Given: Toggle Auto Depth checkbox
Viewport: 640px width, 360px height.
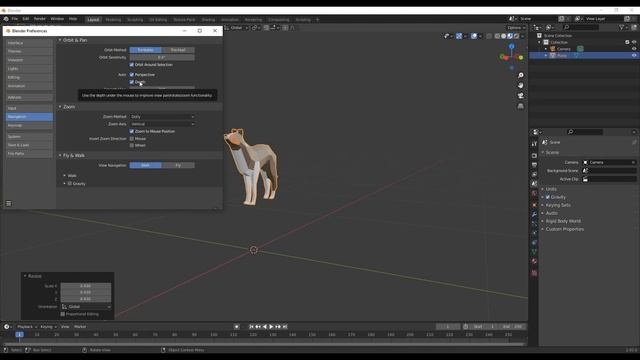Looking at the screenshot, I should click(x=131, y=82).
